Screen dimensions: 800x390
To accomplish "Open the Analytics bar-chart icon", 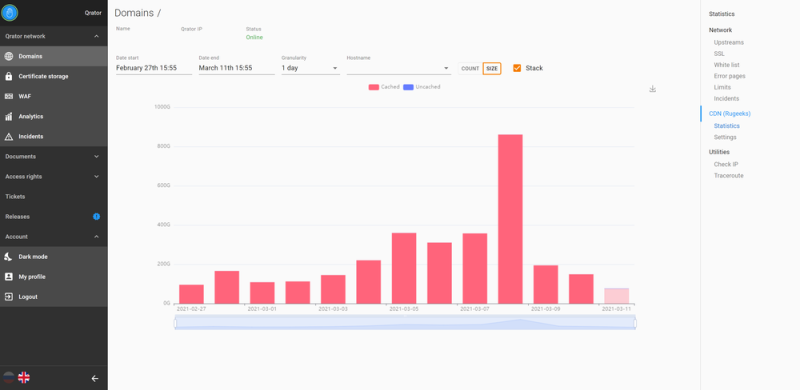I will (8, 116).
